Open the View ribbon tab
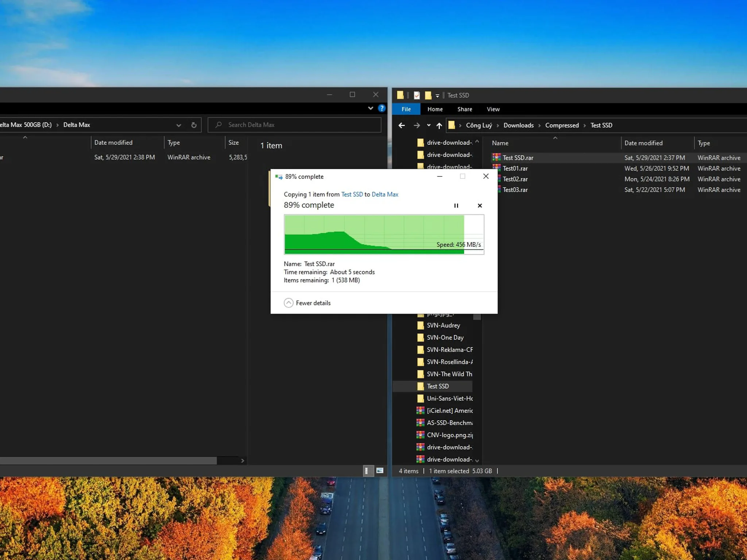The image size is (747, 560). point(493,109)
